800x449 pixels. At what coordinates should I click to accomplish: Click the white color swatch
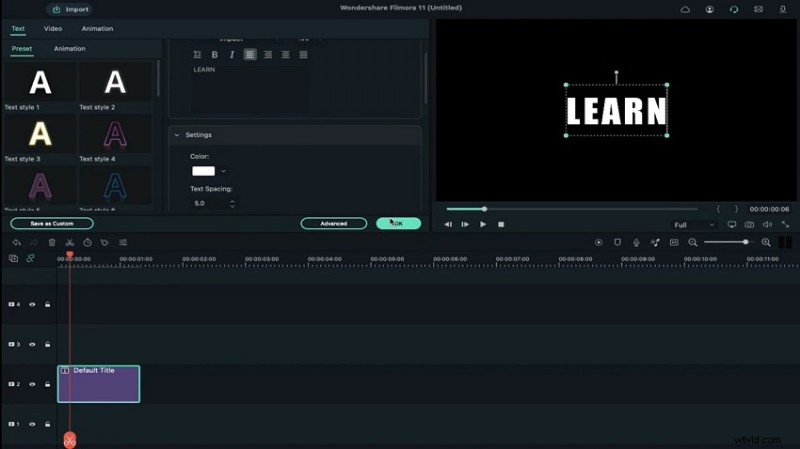tap(203, 171)
